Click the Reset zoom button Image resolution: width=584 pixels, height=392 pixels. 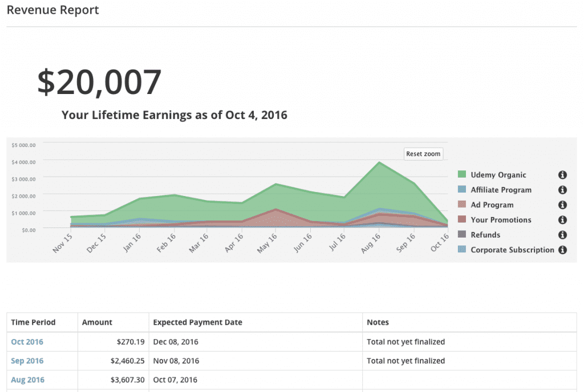(x=423, y=153)
